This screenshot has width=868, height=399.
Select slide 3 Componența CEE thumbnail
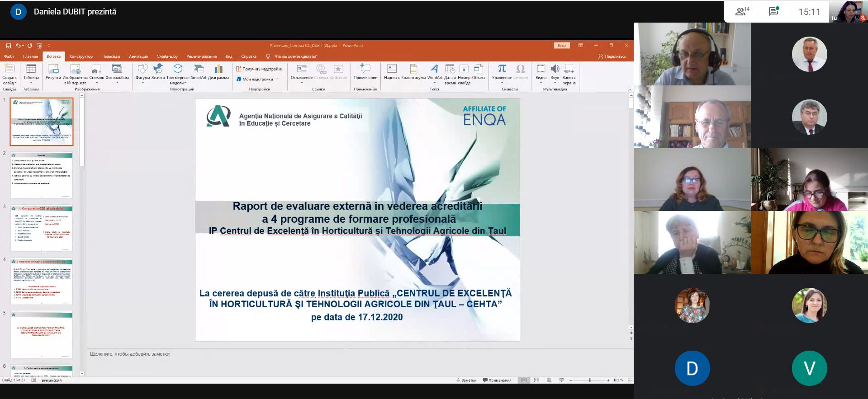(42, 229)
